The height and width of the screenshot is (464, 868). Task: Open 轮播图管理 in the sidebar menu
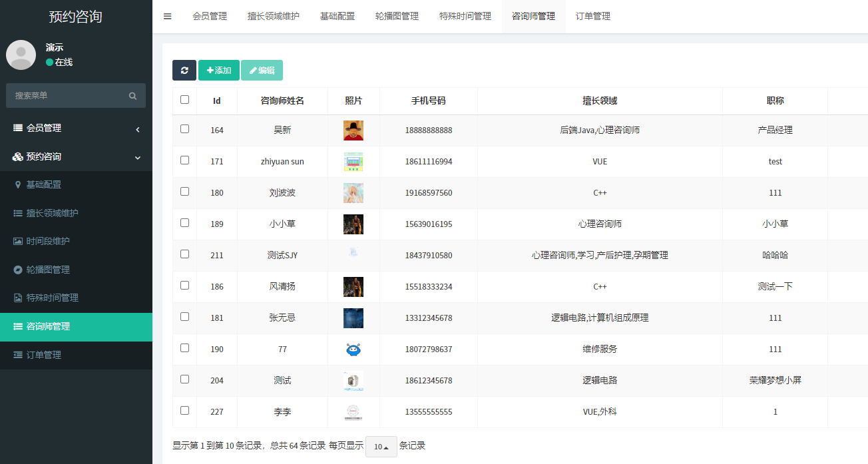click(x=48, y=270)
